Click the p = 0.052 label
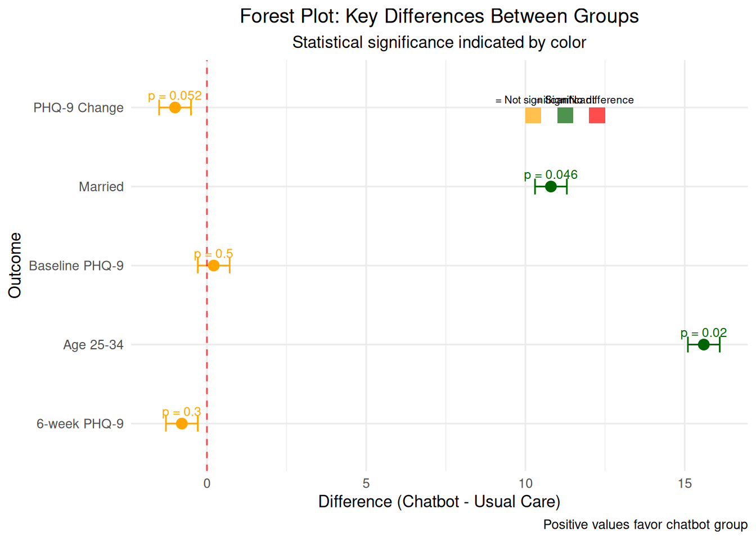The height and width of the screenshot is (540, 756). click(175, 96)
